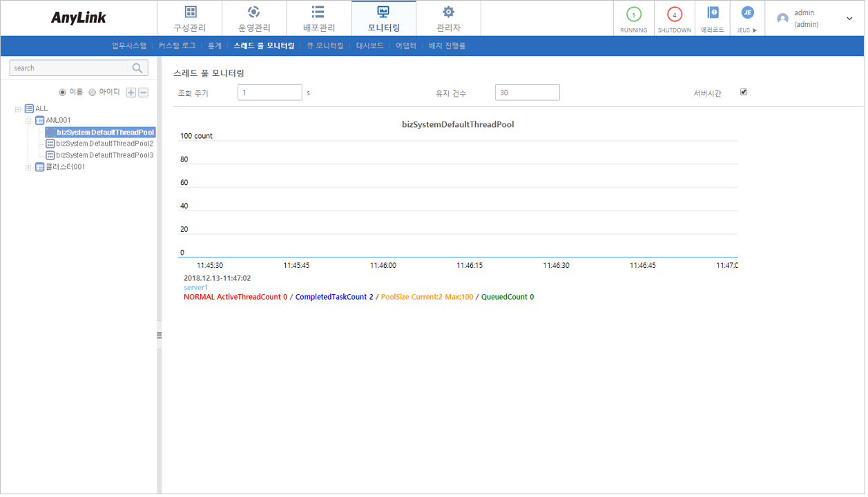The width and height of the screenshot is (868, 497).
Task: Click the 100 count axis label
Action: tap(197, 136)
